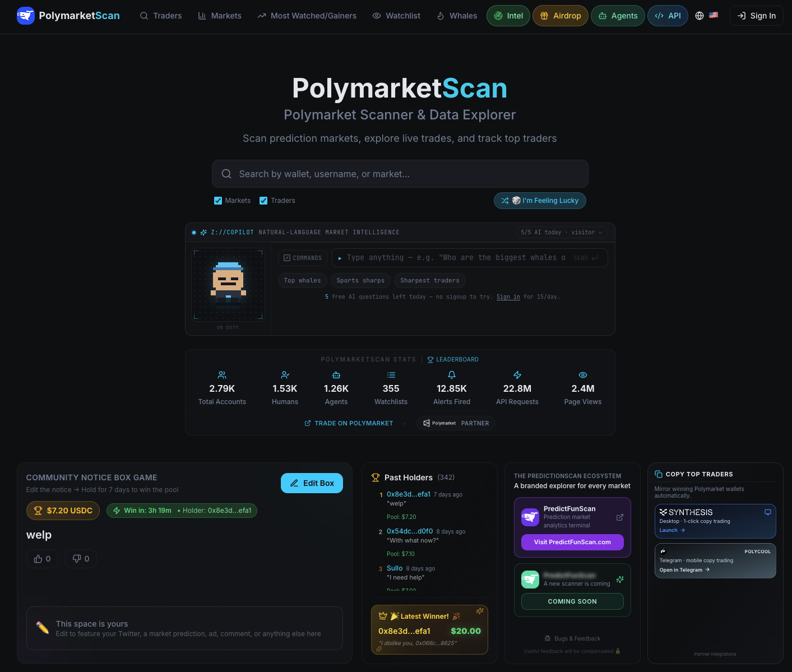Screen dimensions: 792x672
Task: Click I'm Feeling Lucky button
Action: coord(540,201)
